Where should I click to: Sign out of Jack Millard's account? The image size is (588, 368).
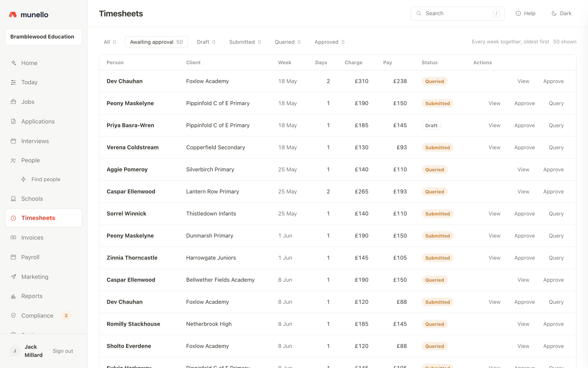(x=63, y=351)
